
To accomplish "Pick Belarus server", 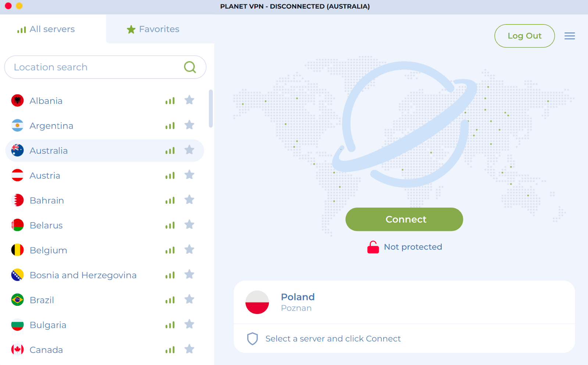I will point(105,225).
